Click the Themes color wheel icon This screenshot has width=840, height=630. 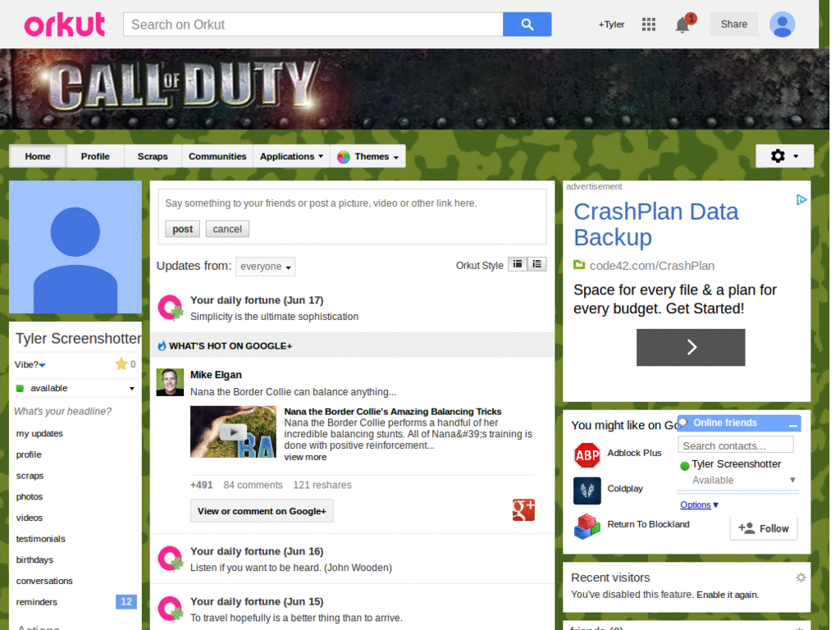[x=344, y=157]
